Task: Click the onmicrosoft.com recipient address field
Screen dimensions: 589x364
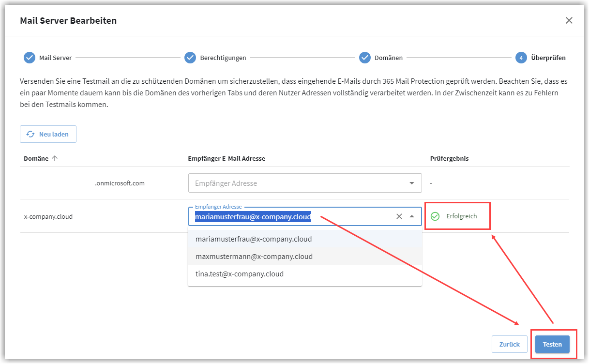Action: point(305,183)
